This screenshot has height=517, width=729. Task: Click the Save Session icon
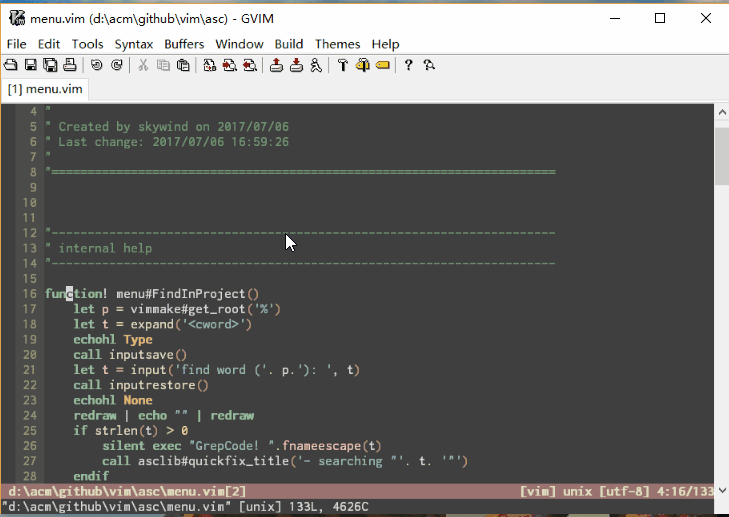(296, 65)
